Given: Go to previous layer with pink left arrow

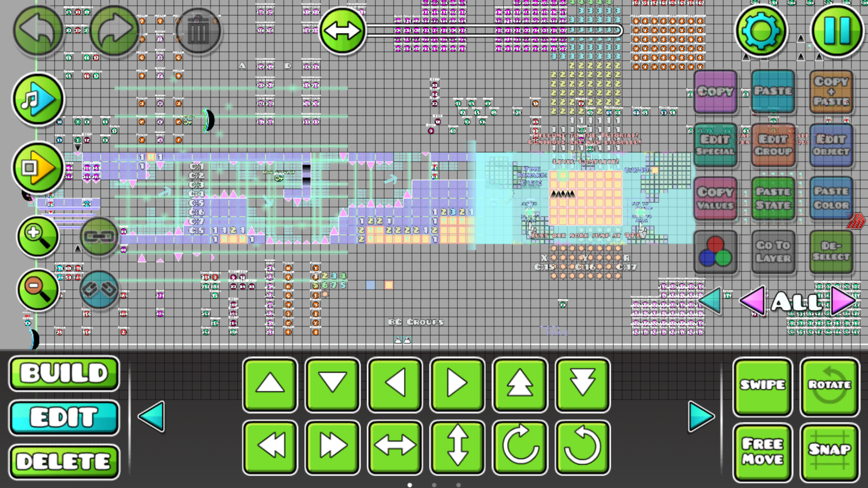Looking at the screenshot, I should (x=753, y=301).
